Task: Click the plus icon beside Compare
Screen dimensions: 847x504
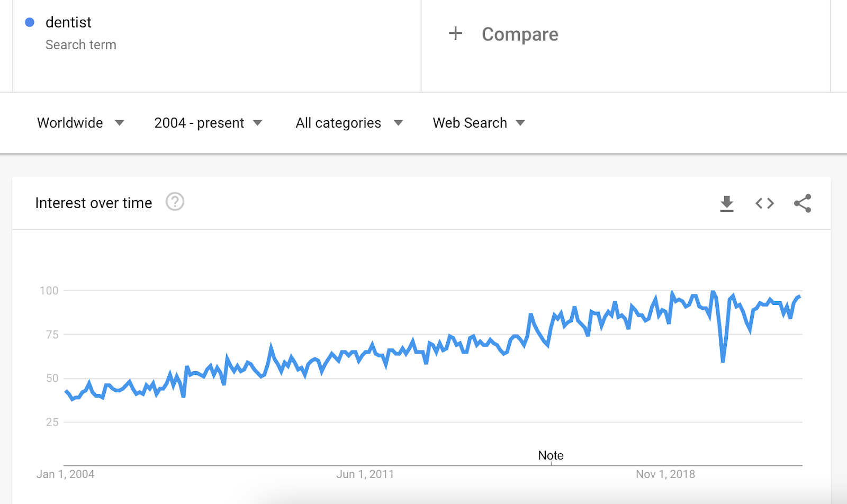Action: tap(455, 34)
